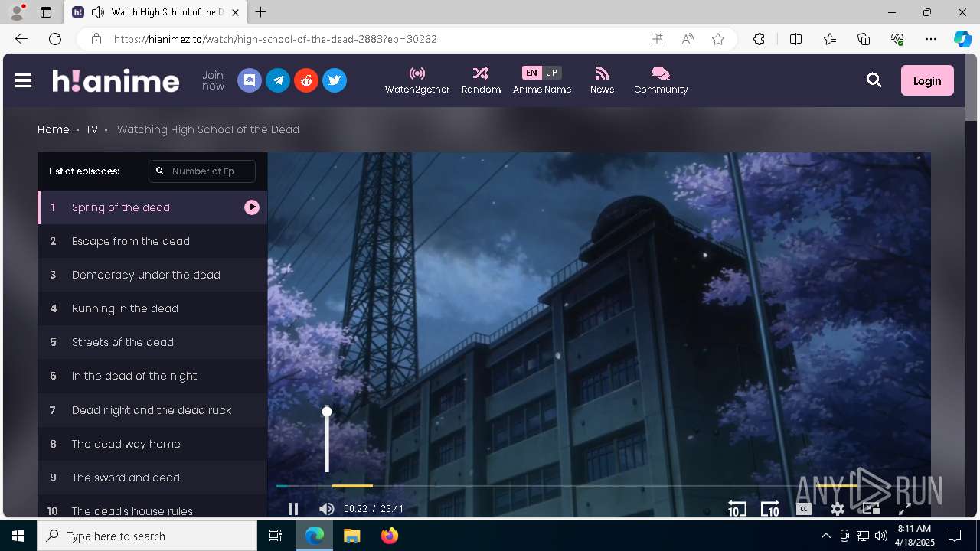Adjust the vertical volume slider
The image size is (980, 551).
[327, 439]
